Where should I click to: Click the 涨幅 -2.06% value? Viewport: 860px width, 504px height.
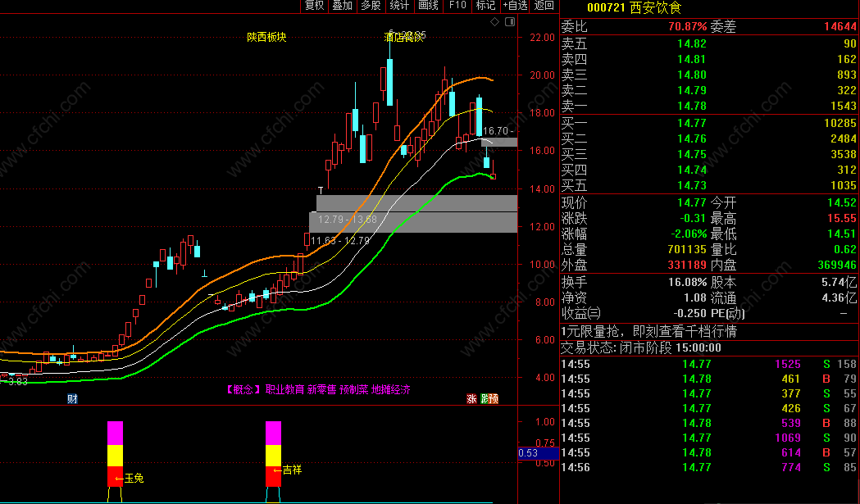tap(689, 234)
